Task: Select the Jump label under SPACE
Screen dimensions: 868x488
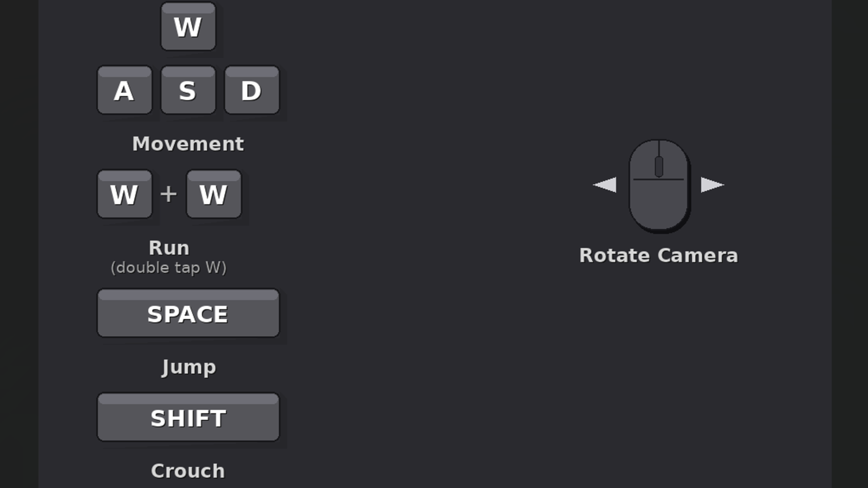Action: [x=189, y=367]
